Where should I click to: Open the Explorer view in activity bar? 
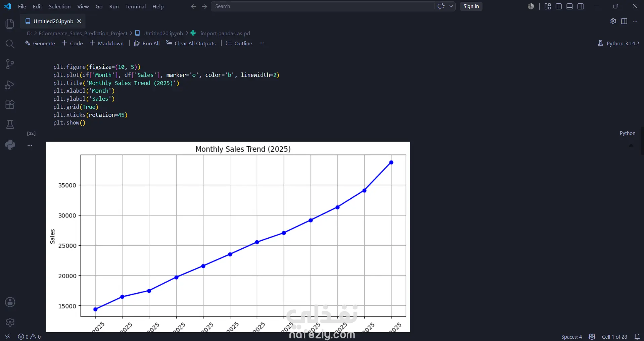pyautogui.click(x=10, y=24)
